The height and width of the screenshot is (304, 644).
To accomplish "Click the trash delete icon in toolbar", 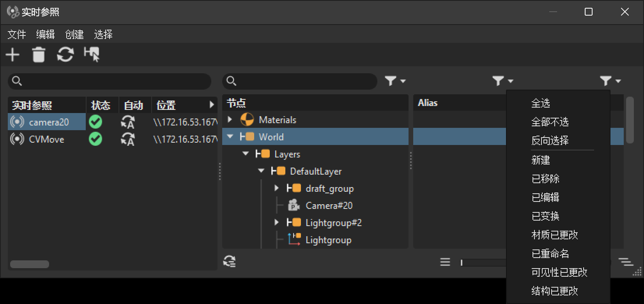I will [39, 55].
